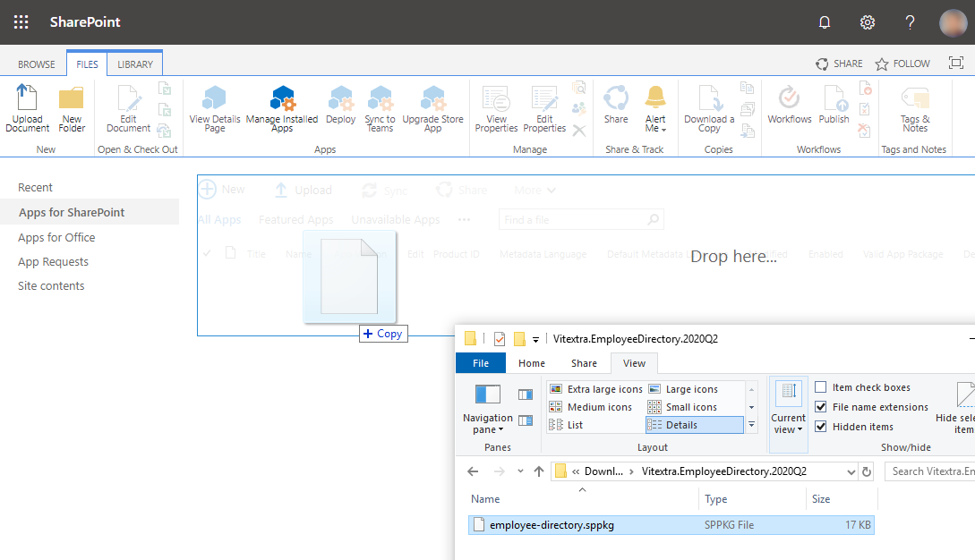Open Apps for Office in navigation
The image size is (975, 560).
click(x=56, y=237)
